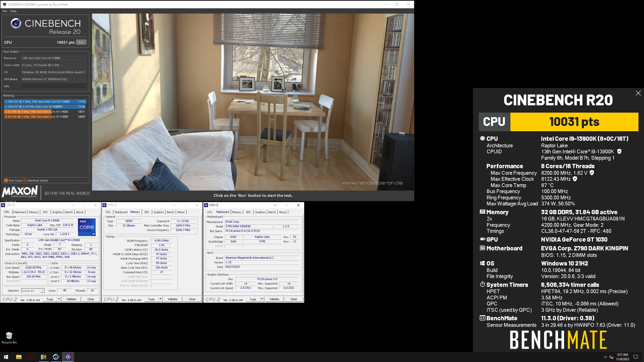Viewport: 644px width, 362px height.
Task: Open the red app icon on taskbar
Action: (x=31, y=357)
